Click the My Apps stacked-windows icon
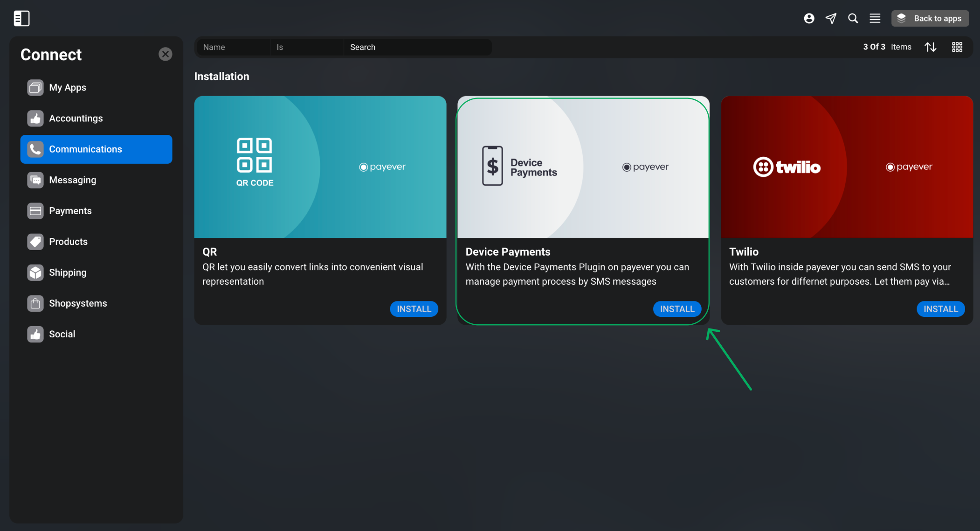The image size is (980, 531). click(x=35, y=88)
